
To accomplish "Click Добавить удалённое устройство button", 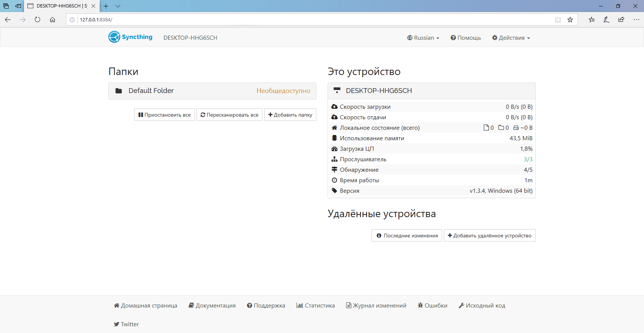I will (490, 235).
